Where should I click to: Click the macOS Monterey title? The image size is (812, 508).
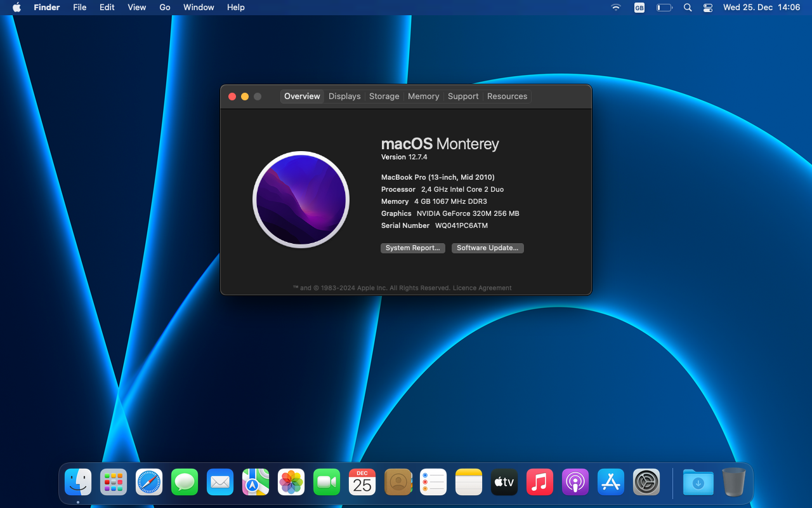coord(440,144)
